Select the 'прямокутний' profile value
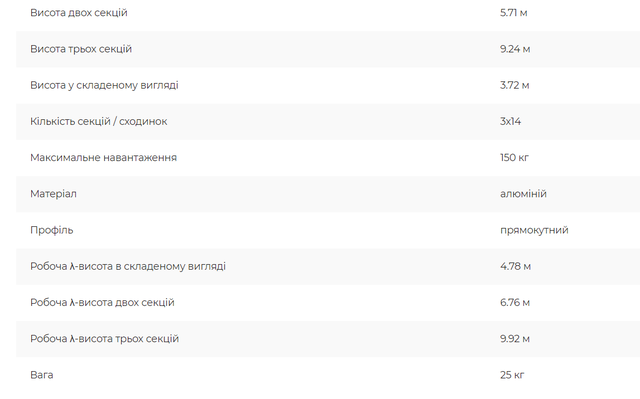The image size is (640, 399). 534,230
